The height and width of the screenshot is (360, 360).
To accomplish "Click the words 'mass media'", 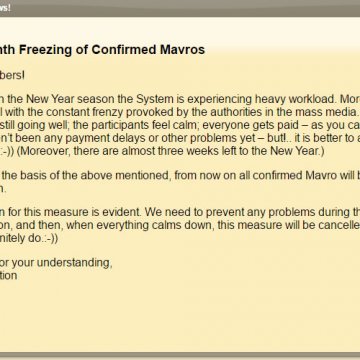I will point(326,112).
